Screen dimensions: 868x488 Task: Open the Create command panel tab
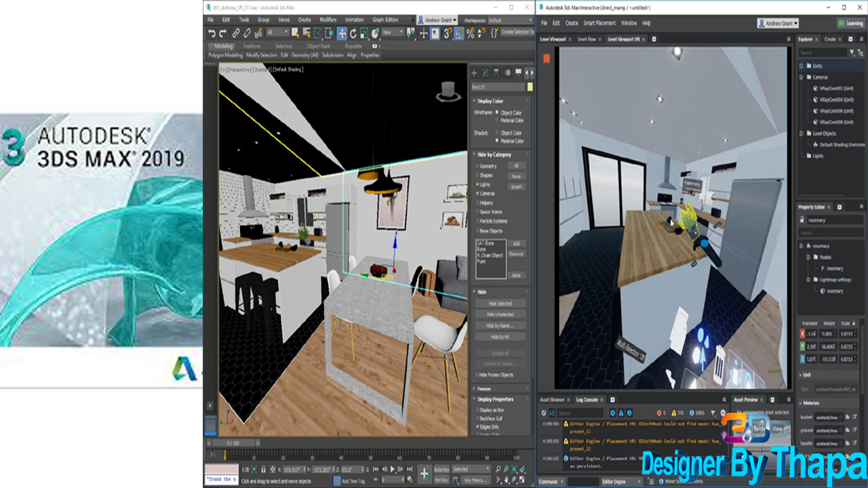coord(474,73)
